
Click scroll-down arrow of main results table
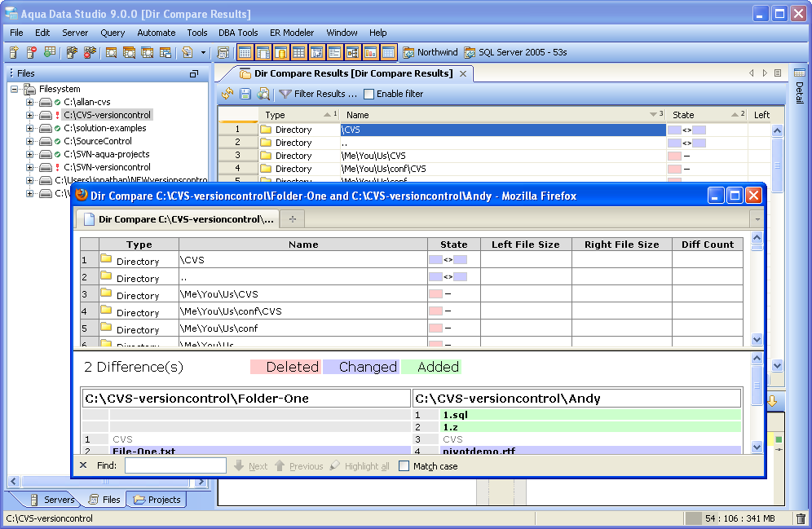click(x=777, y=365)
